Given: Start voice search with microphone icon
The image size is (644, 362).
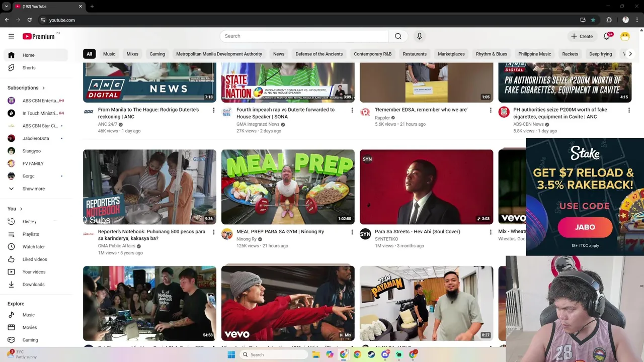Looking at the screenshot, I should [419, 36].
